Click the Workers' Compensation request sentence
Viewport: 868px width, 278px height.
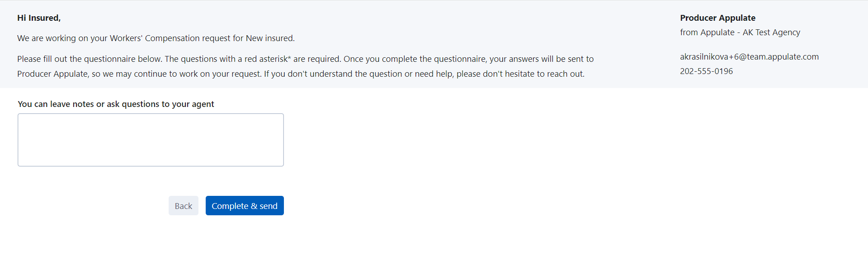(156, 38)
